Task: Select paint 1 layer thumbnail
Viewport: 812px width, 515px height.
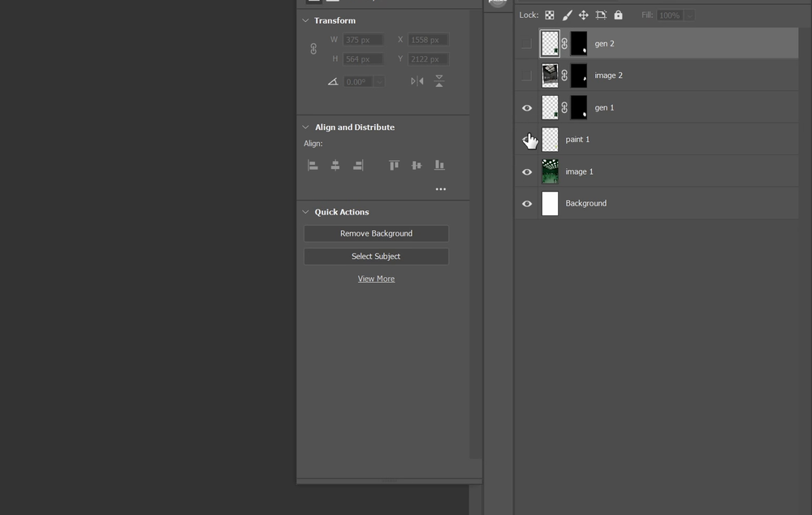Action: [x=550, y=140]
